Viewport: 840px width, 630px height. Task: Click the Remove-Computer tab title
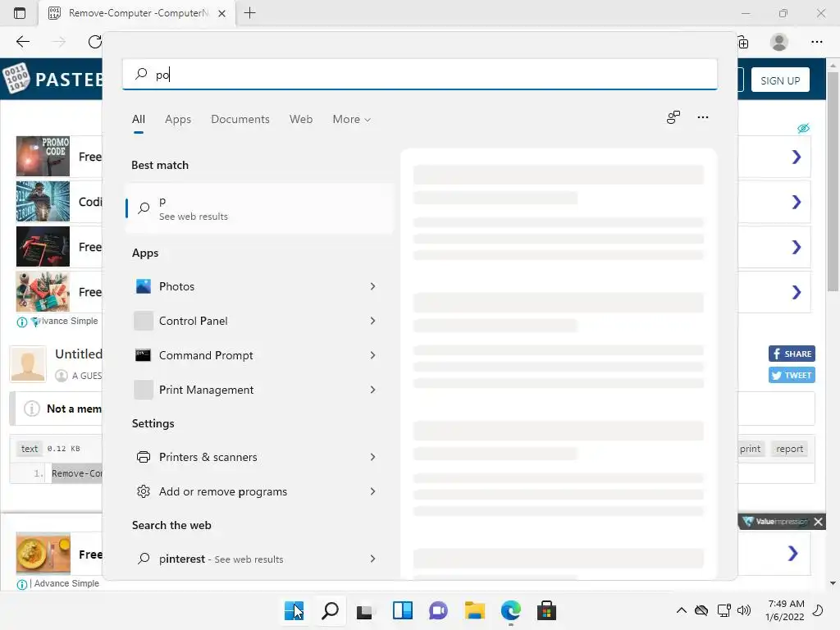(x=138, y=13)
